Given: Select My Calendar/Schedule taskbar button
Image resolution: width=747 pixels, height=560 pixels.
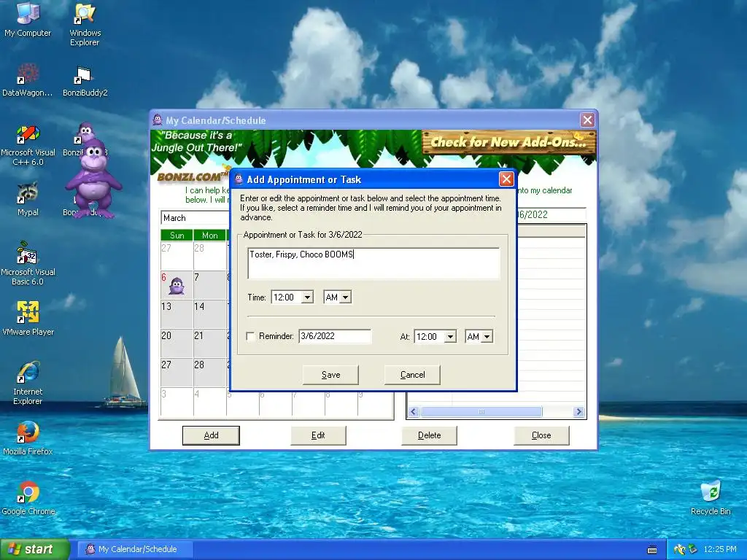Looking at the screenshot, I should click(x=135, y=549).
